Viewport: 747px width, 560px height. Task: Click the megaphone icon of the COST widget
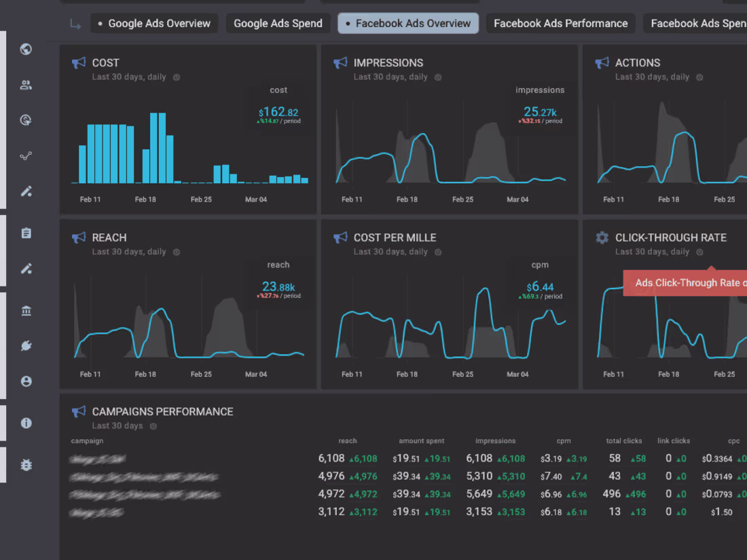(79, 63)
